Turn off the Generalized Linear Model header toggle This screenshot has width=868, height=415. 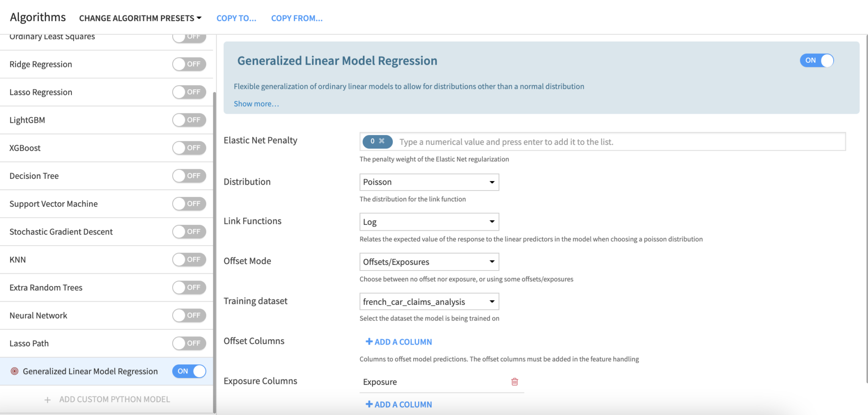[x=816, y=61]
